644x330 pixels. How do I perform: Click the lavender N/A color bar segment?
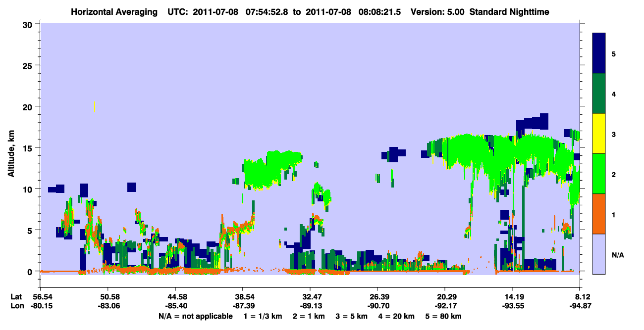[x=599, y=253]
